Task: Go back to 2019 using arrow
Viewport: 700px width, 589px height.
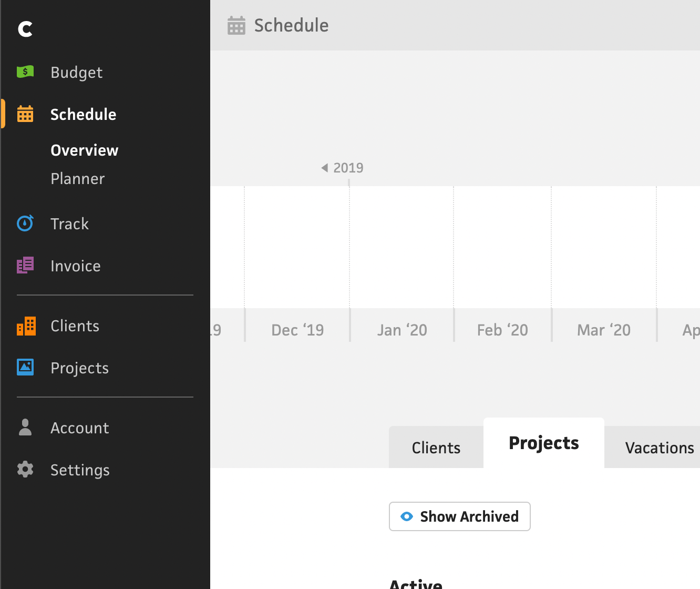Action: 325,168
